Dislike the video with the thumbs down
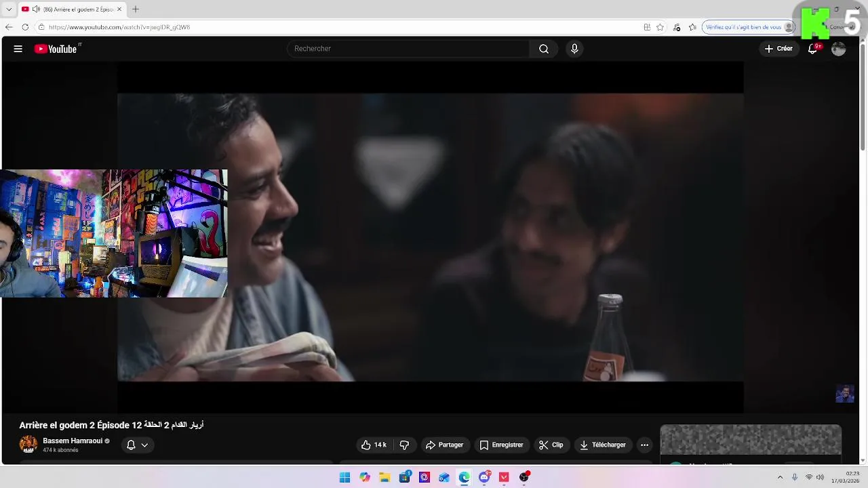Viewport: 868px width, 488px height. (x=404, y=445)
